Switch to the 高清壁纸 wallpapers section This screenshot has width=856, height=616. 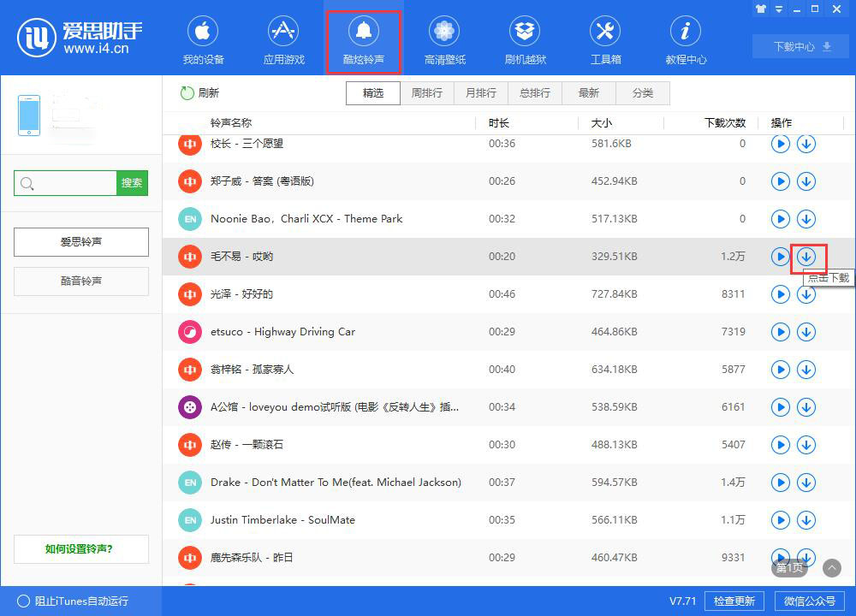(x=444, y=39)
